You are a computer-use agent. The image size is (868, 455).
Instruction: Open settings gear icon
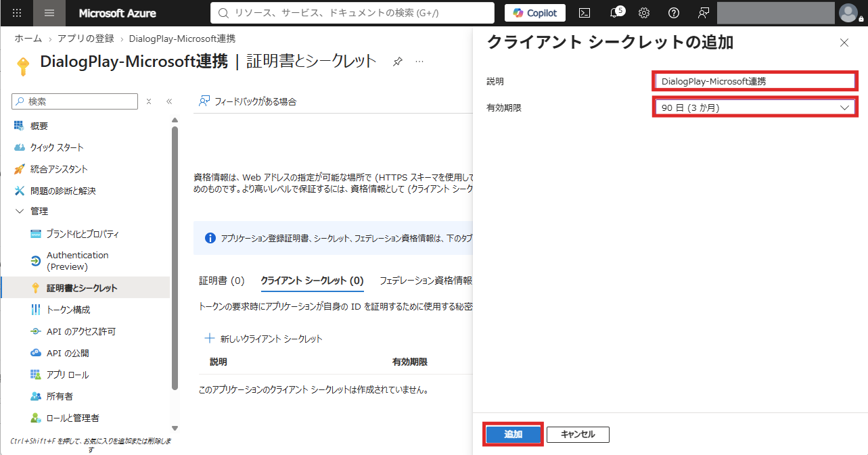coord(644,13)
